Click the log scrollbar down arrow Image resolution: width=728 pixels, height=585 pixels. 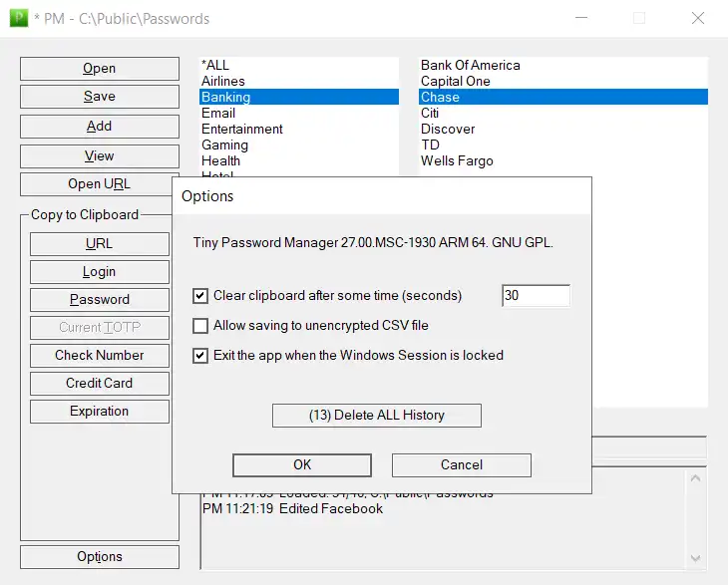point(695,558)
